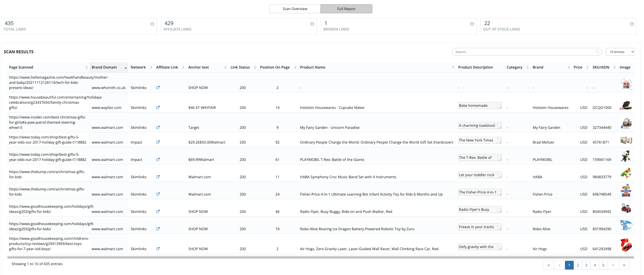
Task: Click the 'www.whsmith.co.uk' brand domain cell
Action: [x=108, y=88]
